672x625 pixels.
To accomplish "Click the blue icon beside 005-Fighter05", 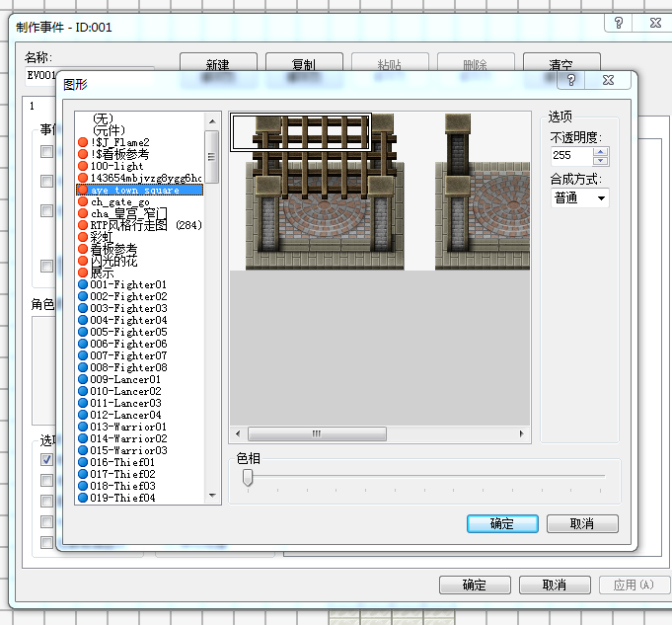I will pos(83,332).
